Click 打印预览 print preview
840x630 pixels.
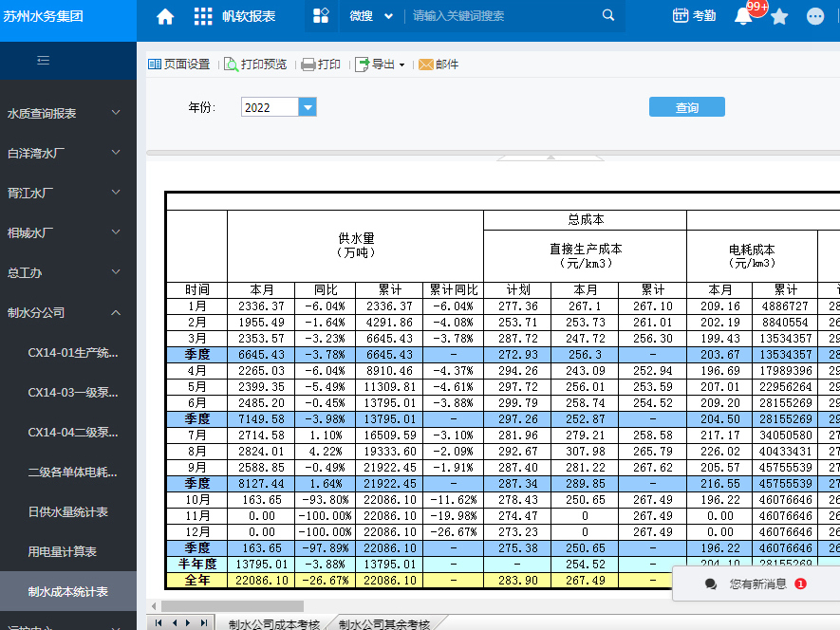coord(255,65)
